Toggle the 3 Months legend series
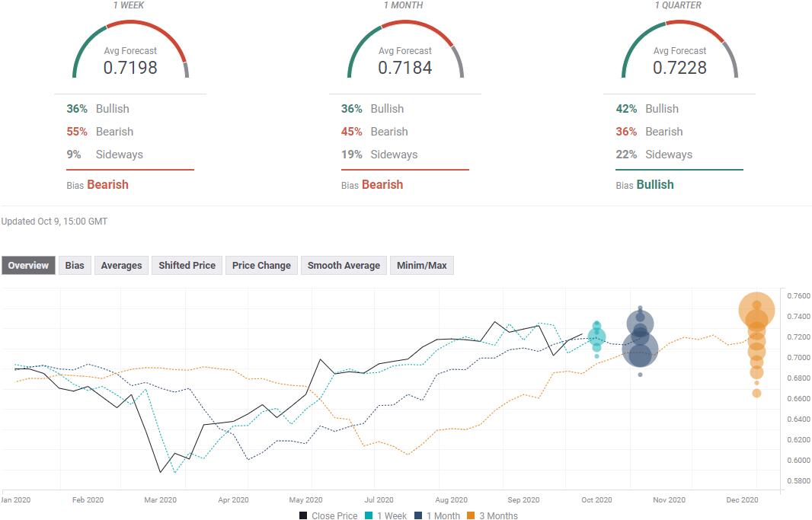Screen dimensions: 812x520 tap(493, 515)
